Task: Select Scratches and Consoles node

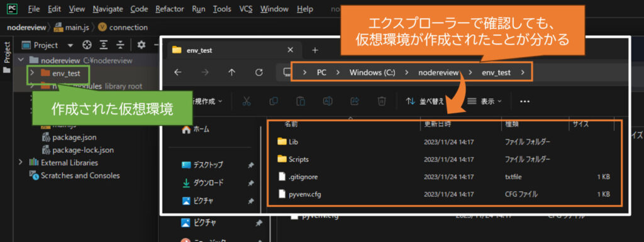Action: [x=74, y=175]
